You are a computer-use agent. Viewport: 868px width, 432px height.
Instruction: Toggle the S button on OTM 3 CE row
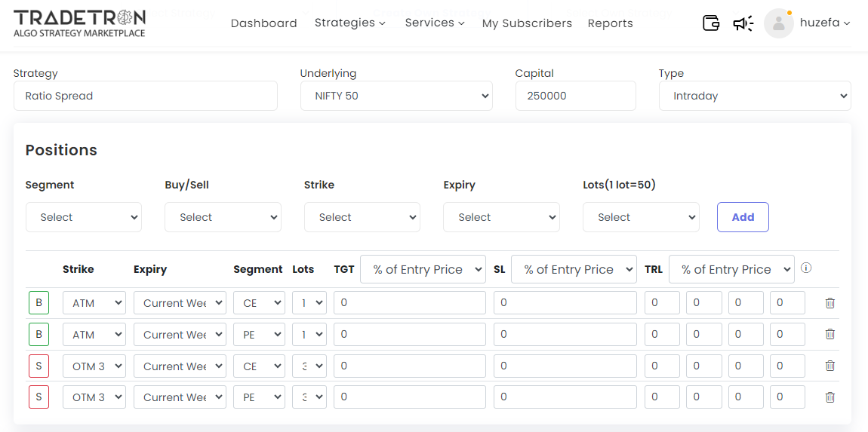tap(38, 366)
